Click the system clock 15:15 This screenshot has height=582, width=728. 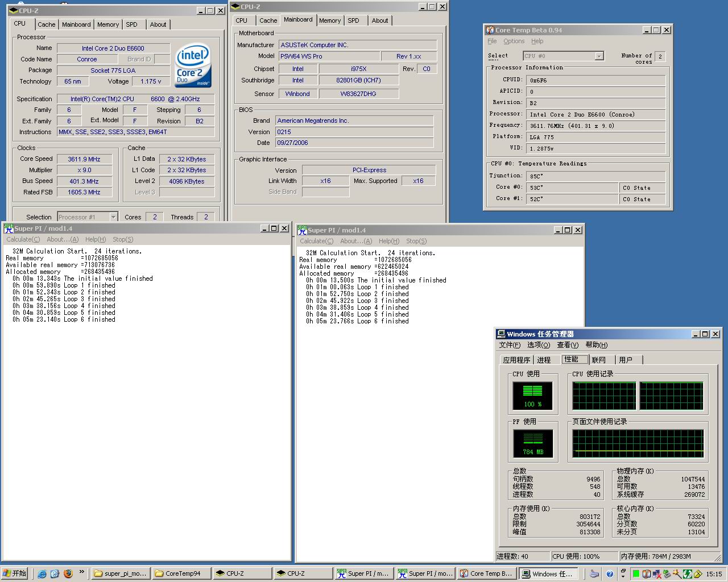[714, 574]
